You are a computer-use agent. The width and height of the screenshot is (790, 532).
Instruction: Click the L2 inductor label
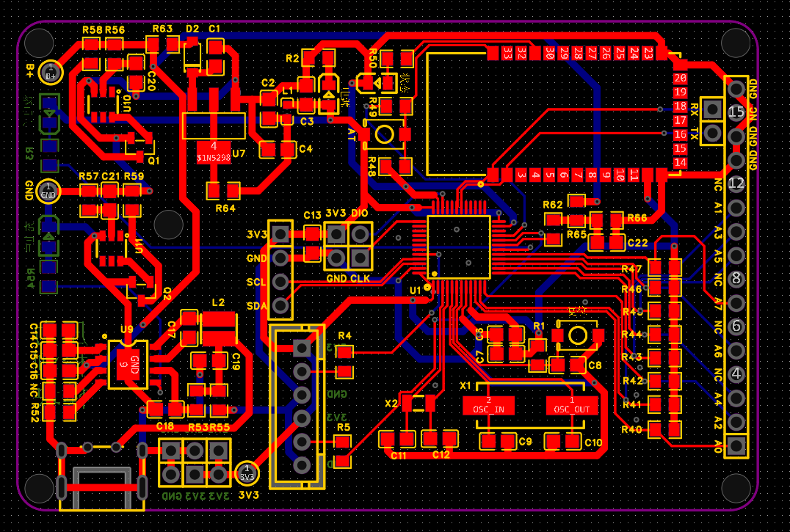218,302
